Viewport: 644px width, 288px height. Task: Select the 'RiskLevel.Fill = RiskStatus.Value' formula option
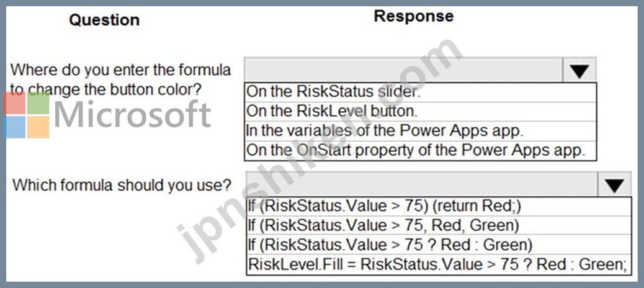pyautogui.click(x=439, y=264)
